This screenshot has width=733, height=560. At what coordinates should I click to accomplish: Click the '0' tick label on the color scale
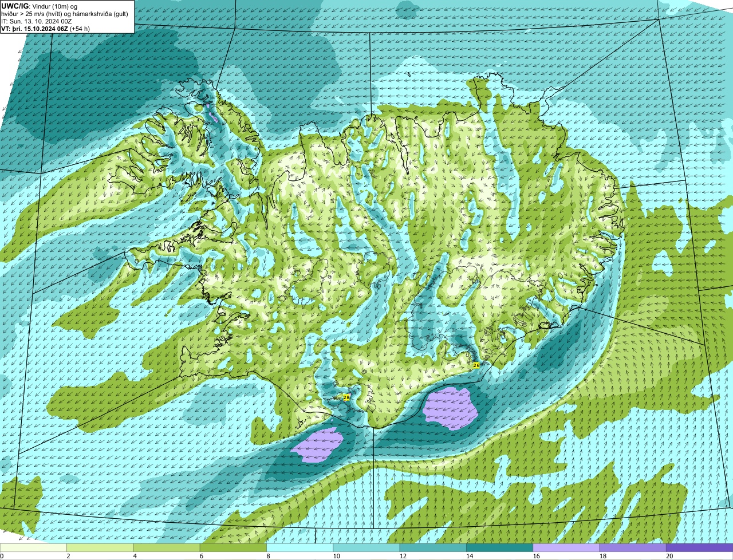2,556
